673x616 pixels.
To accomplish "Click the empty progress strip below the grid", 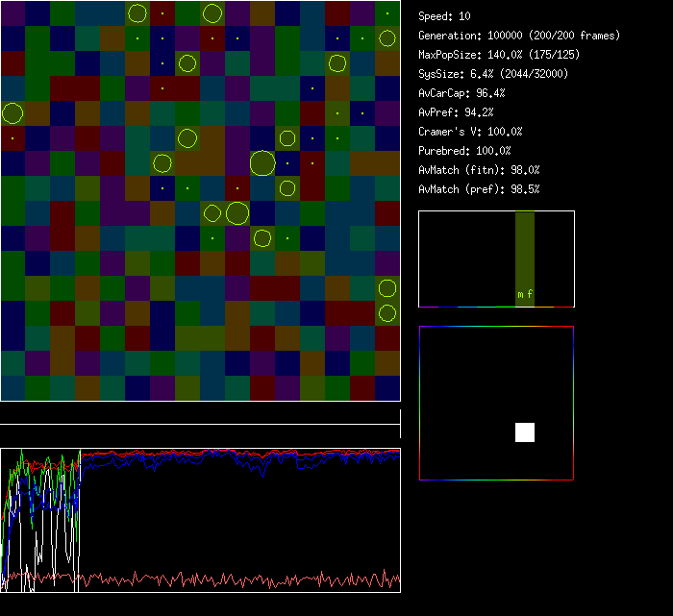I will coord(200,414).
